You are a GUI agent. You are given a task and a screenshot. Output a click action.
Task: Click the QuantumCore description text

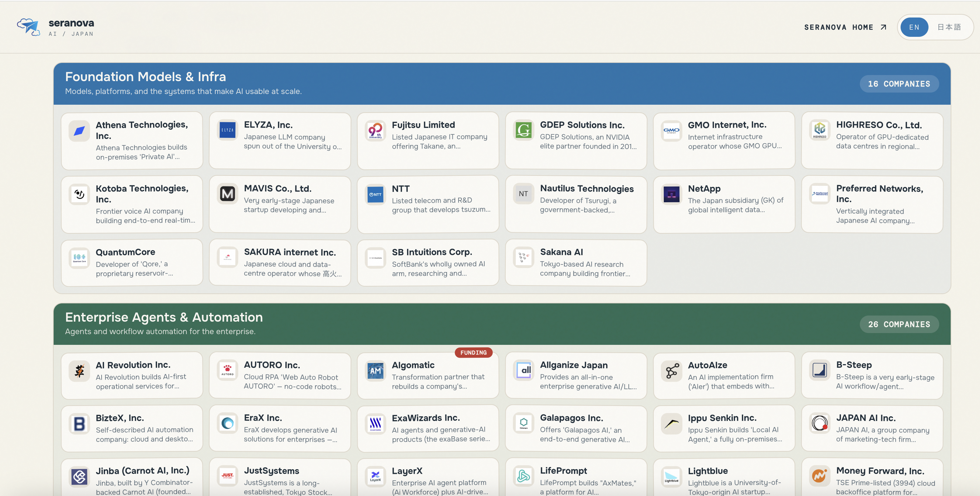click(134, 269)
